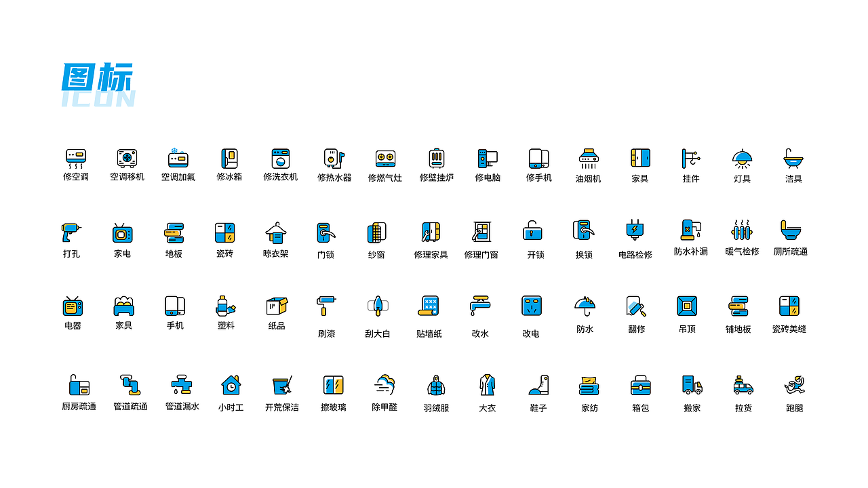Open the 电路检修 electrical plug icon
868x488 pixels.
635,230
